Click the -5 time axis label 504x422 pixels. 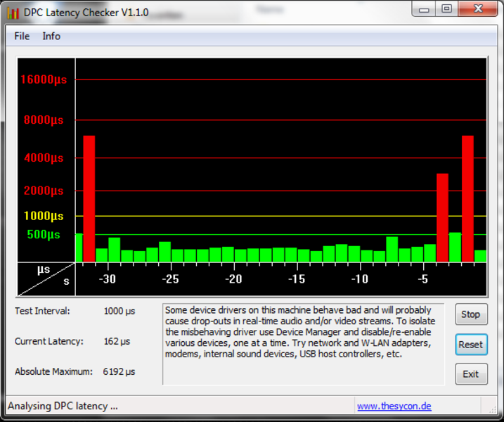coord(423,279)
